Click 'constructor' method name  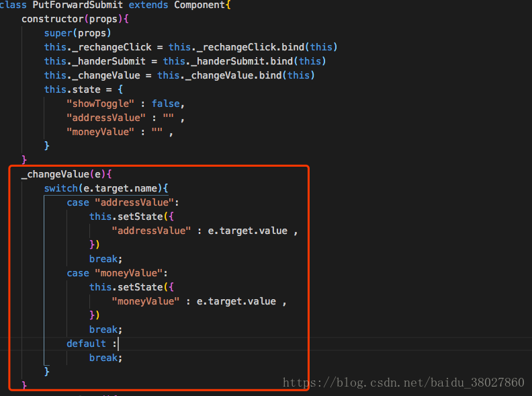[52, 19]
